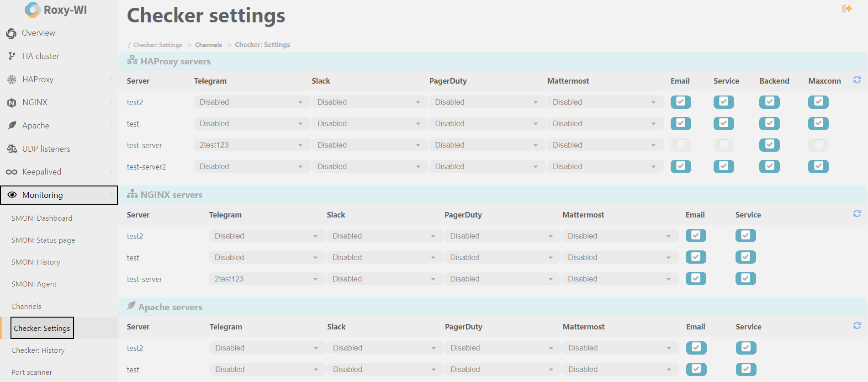Go to SMON: Dashboard menu item
Viewport: 868px width, 382px height.
[x=42, y=218]
